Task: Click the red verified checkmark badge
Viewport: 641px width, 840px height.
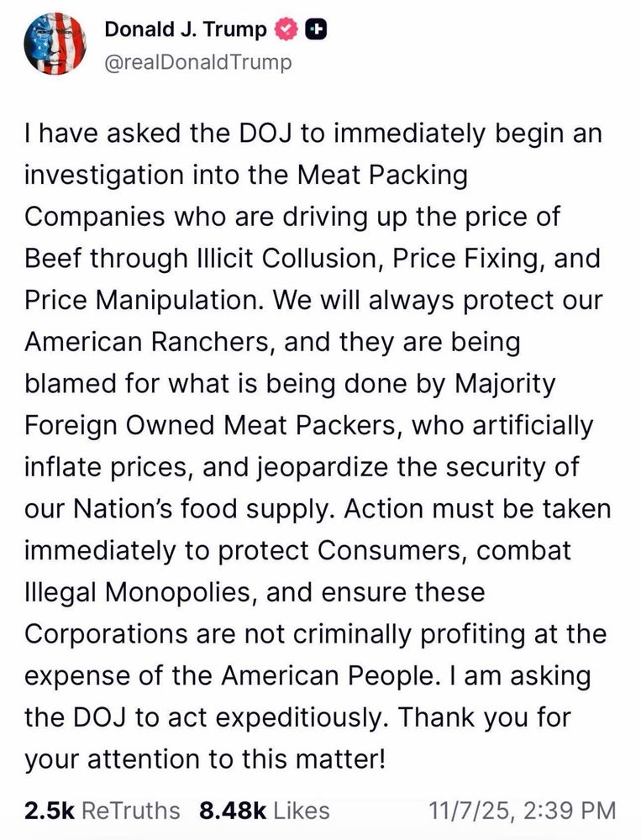Action: 286,30
